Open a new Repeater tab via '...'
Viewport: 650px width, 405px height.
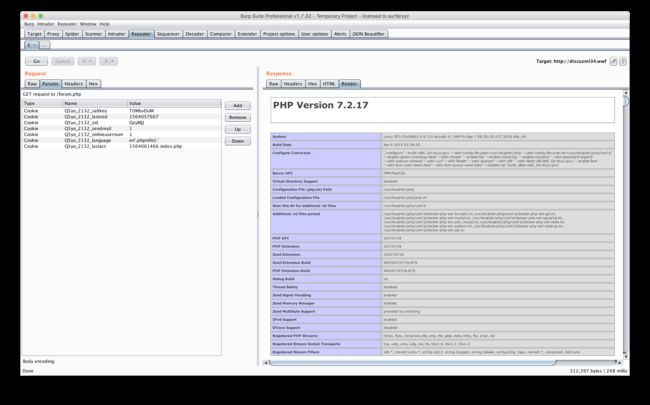(x=45, y=45)
